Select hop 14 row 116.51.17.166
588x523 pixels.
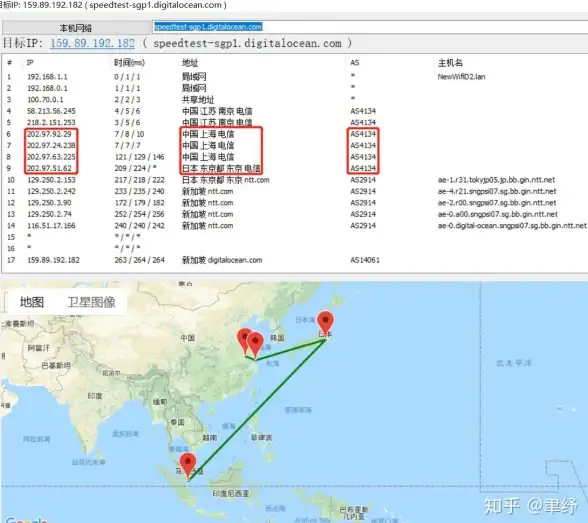click(x=295, y=225)
